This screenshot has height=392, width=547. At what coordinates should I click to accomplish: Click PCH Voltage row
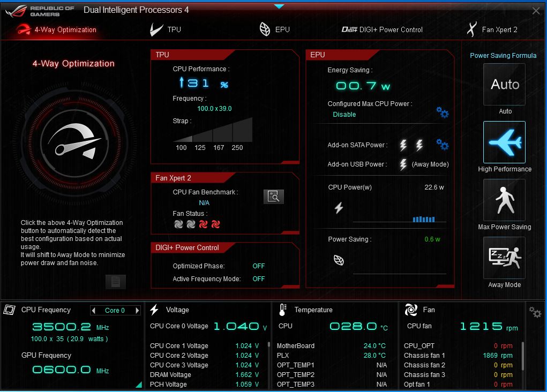click(x=205, y=385)
